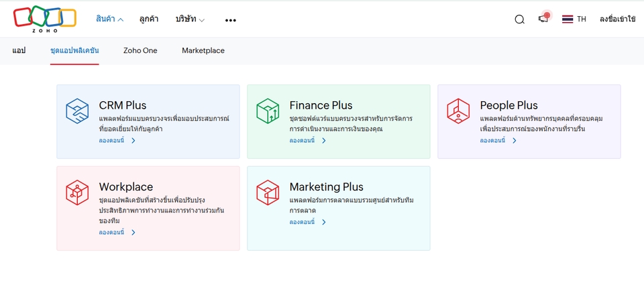Click the ลงชื่อเข้าใช้ sign-in link
Viewport: 644px width, 285px height.
click(x=617, y=19)
